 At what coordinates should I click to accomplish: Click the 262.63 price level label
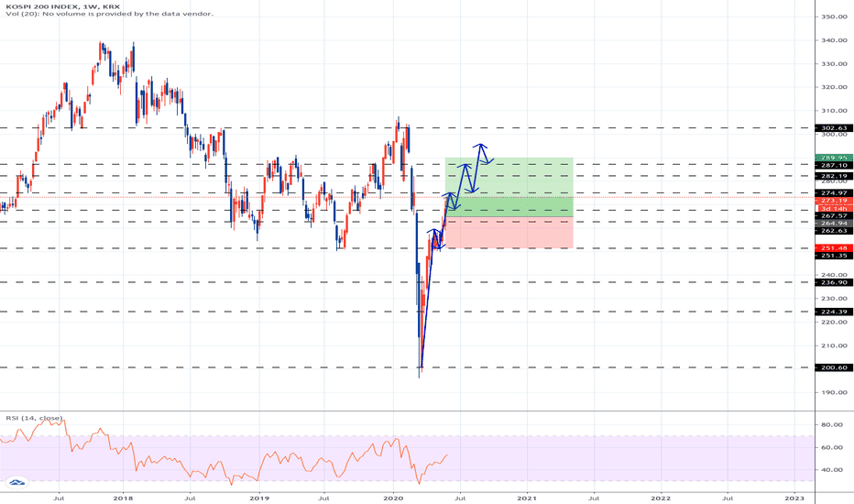[834, 231]
